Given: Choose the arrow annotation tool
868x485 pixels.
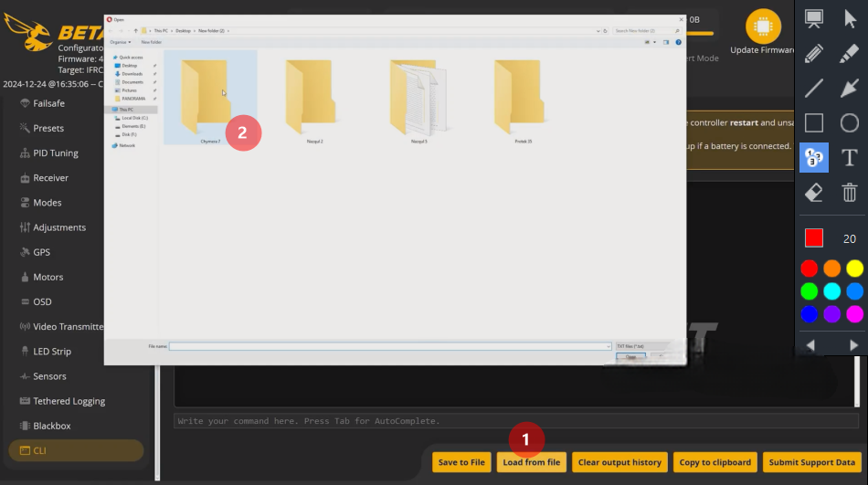Looking at the screenshot, I should (x=849, y=88).
